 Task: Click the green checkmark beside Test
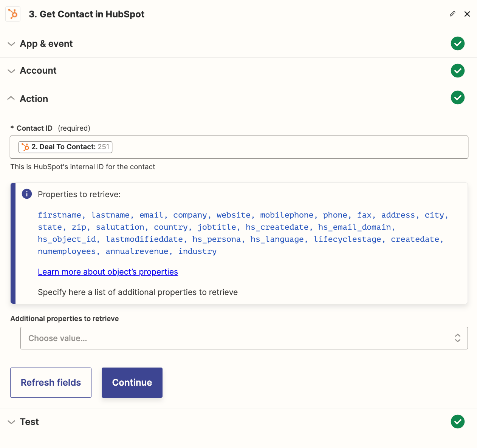click(x=458, y=422)
